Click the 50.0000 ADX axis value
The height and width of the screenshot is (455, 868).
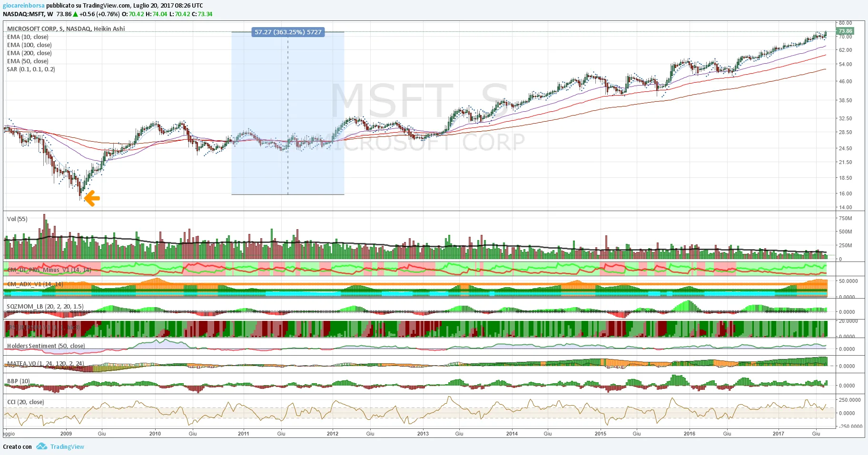coord(848,281)
